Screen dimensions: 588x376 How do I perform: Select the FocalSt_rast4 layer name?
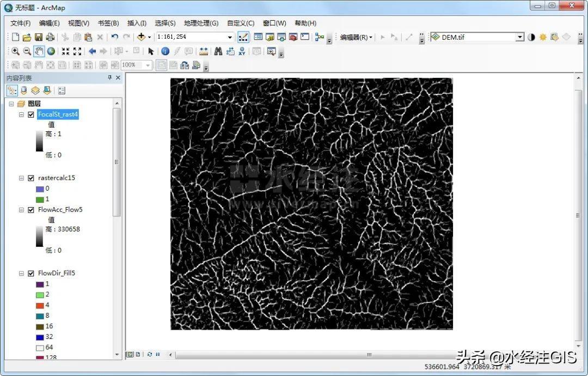58,114
